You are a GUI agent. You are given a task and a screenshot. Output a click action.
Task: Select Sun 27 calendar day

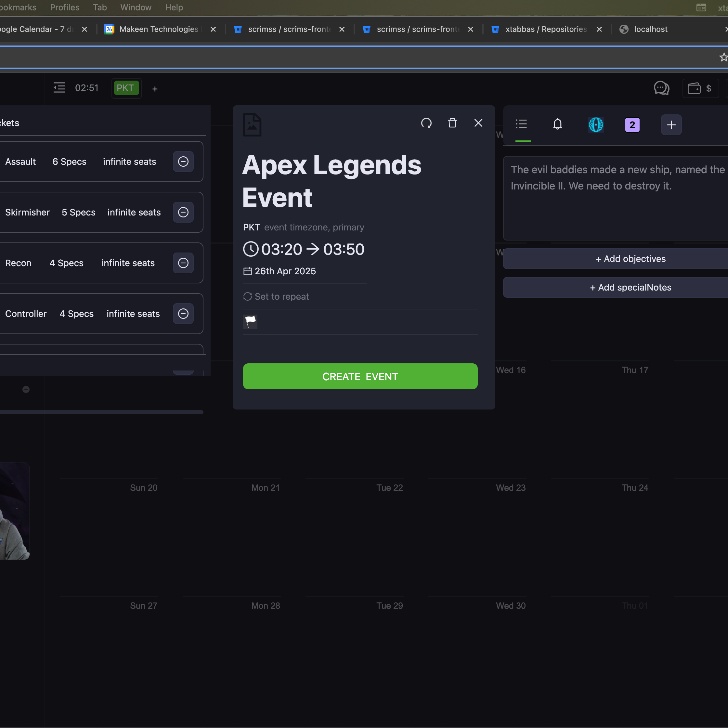point(144,605)
